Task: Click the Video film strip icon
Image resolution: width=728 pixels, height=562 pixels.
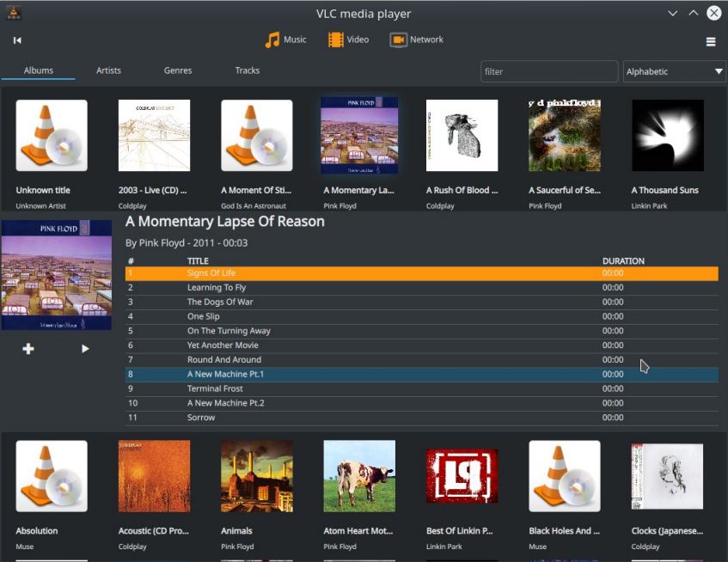Action: click(336, 40)
